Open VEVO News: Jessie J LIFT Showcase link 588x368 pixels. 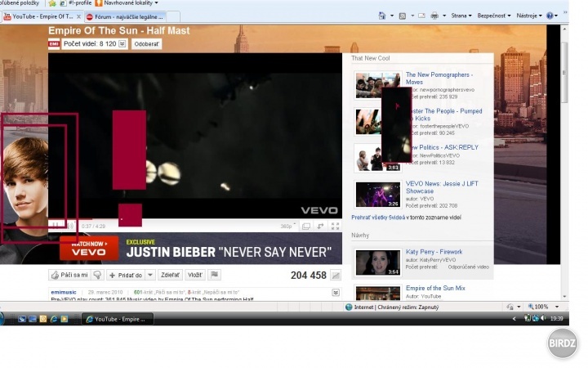[442, 187]
